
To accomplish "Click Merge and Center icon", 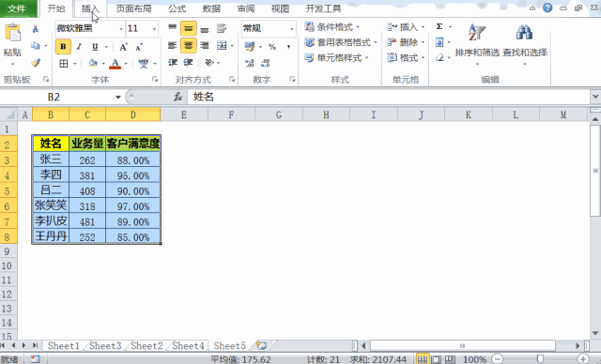I will [222, 46].
